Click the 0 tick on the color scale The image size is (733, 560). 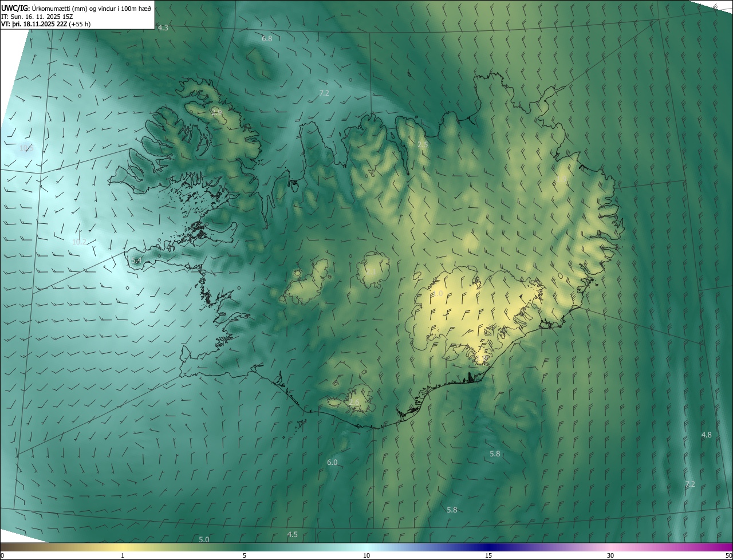click(2, 556)
